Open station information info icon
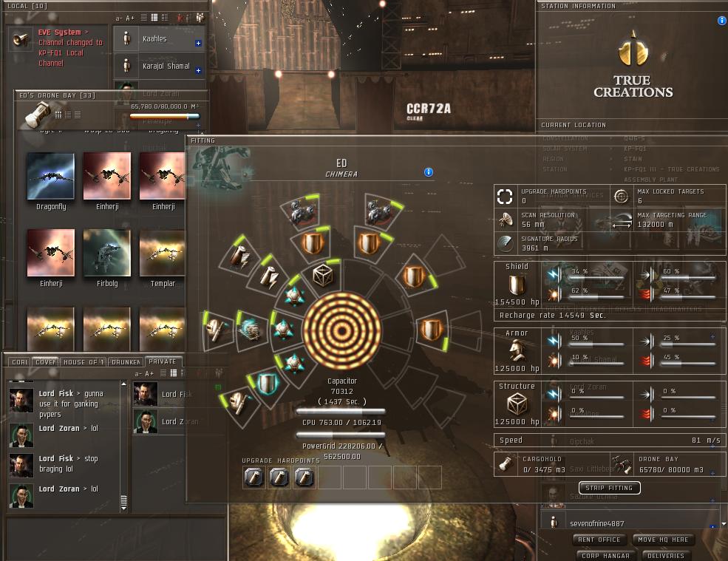Viewport: 728px width, 561px height. (x=722, y=21)
